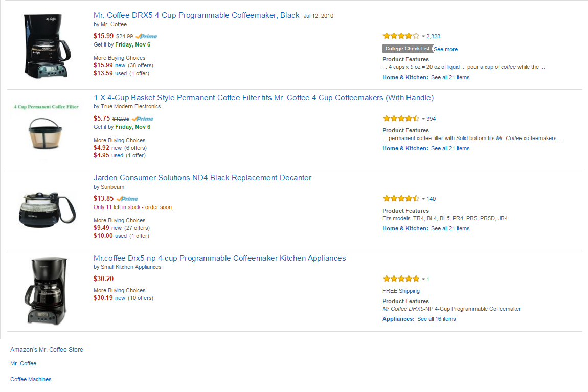The width and height of the screenshot is (588, 392).
Task: Click $5.75 price of coffee filter
Action: click(x=102, y=119)
